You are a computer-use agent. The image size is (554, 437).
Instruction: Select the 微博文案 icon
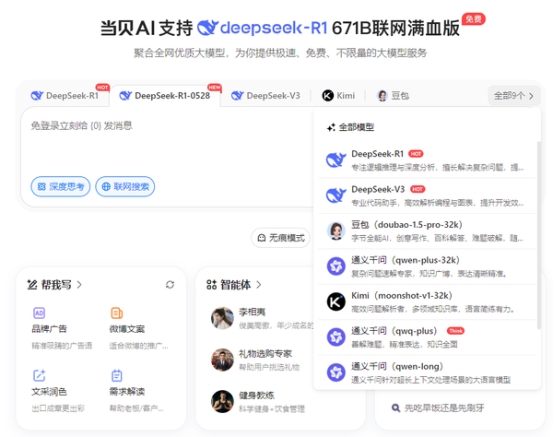pyautogui.click(x=117, y=313)
